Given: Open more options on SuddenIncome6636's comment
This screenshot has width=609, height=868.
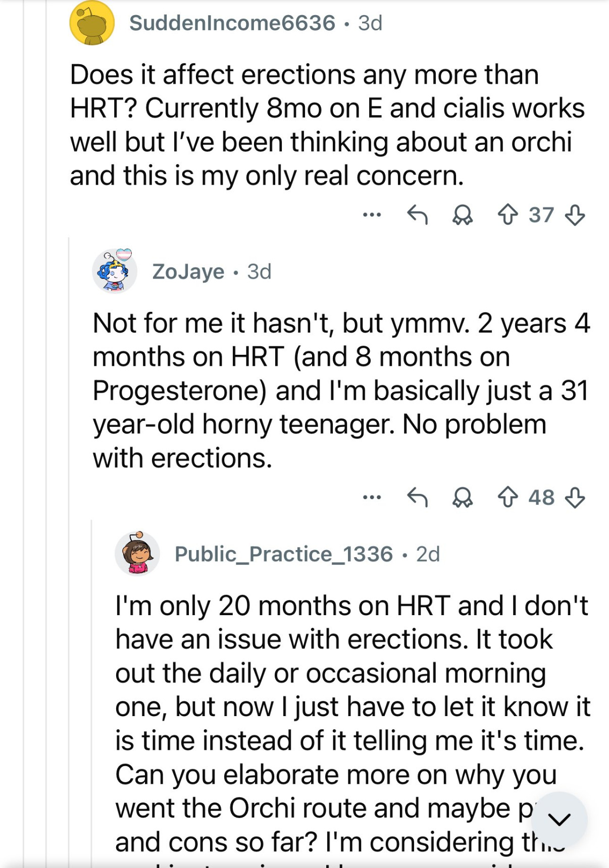Looking at the screenshot, I should click(x=372, y=215).
